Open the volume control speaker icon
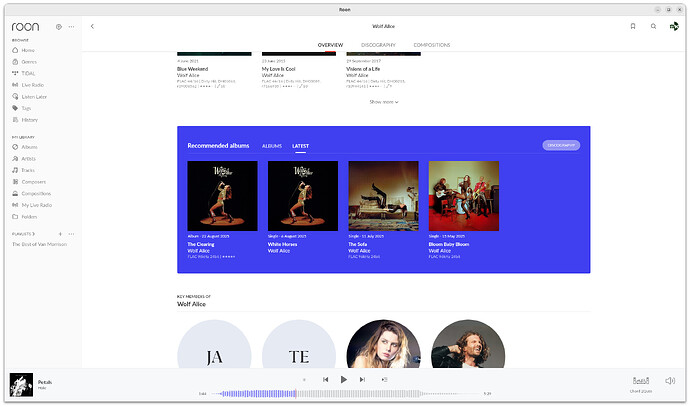This screenshot has height=407, width=690. tap(670, 381)
